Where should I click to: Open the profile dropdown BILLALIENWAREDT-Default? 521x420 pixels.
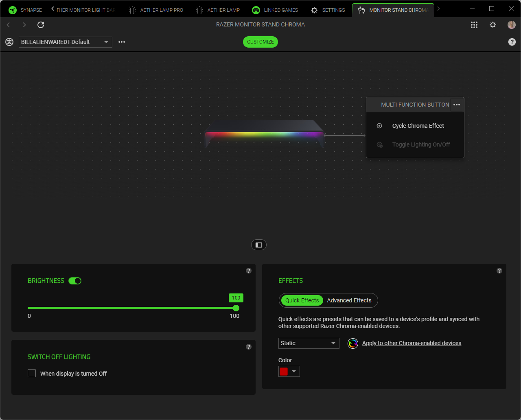(66, 42)
